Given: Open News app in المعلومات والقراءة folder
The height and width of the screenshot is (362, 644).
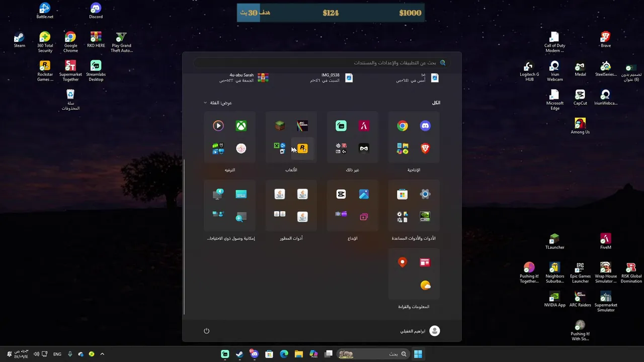Looking at the screenshot, I should click(425, 262).
